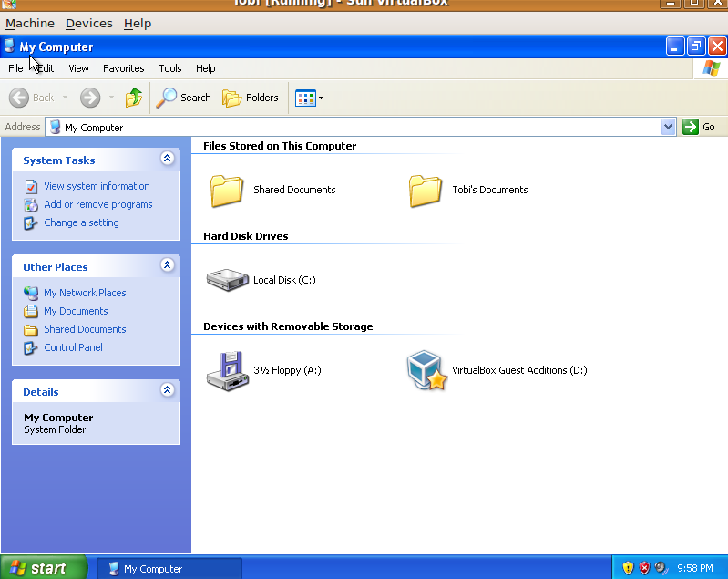Open the Local Disk (C:) drive icon
The width and height of the screenshot is (728, 579).
[x=228, y=280]
